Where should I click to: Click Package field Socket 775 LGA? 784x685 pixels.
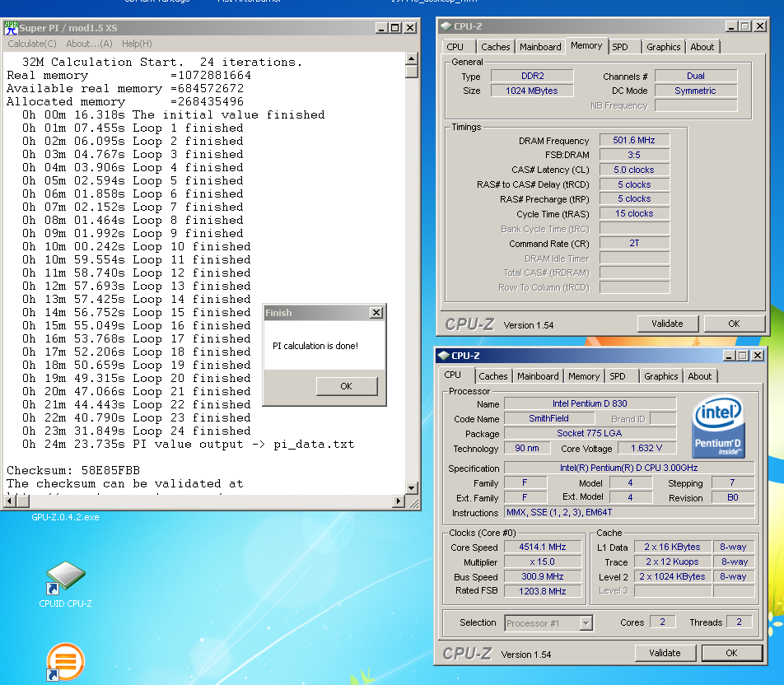590,434
